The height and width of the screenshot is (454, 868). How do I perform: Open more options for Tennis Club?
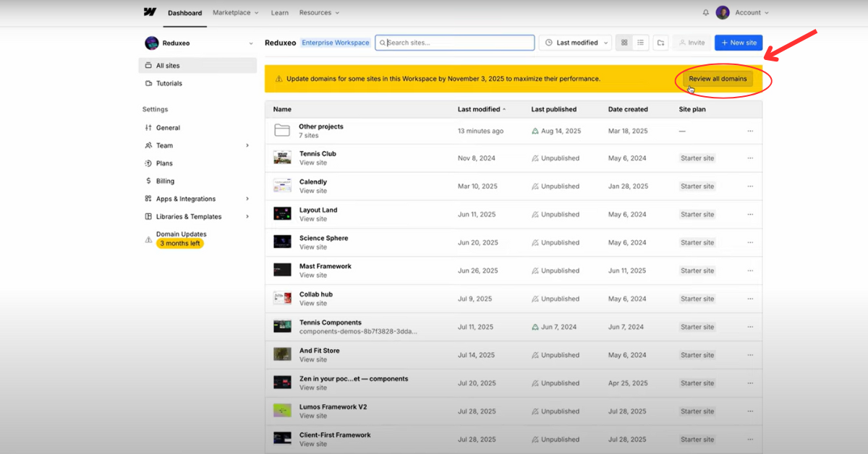click(x=750, y=158)
